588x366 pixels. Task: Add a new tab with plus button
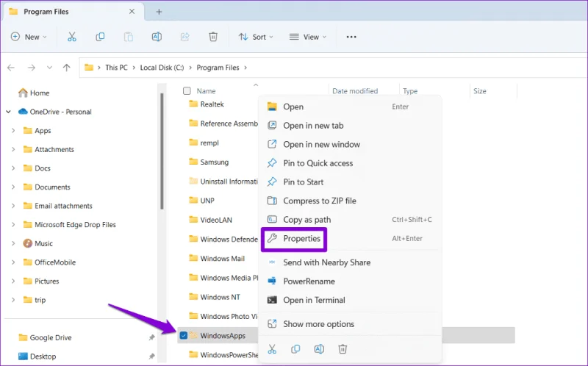click(159, 12)
